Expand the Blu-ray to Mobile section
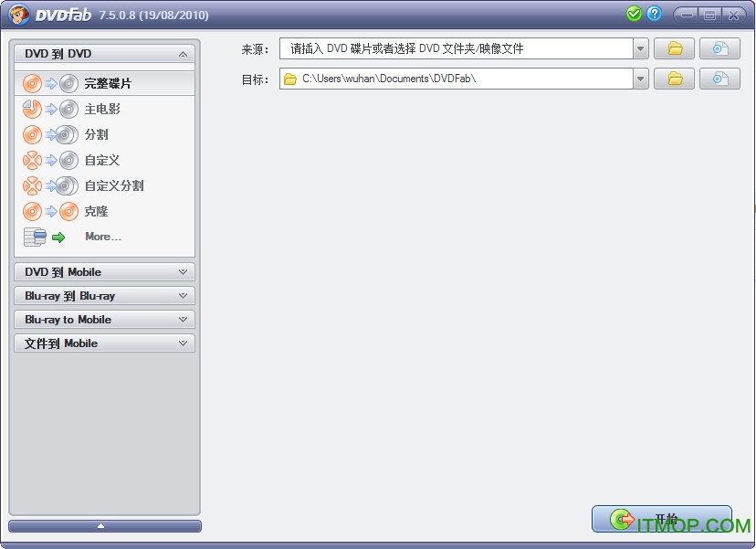756x549 pixels. pos(105,320)
